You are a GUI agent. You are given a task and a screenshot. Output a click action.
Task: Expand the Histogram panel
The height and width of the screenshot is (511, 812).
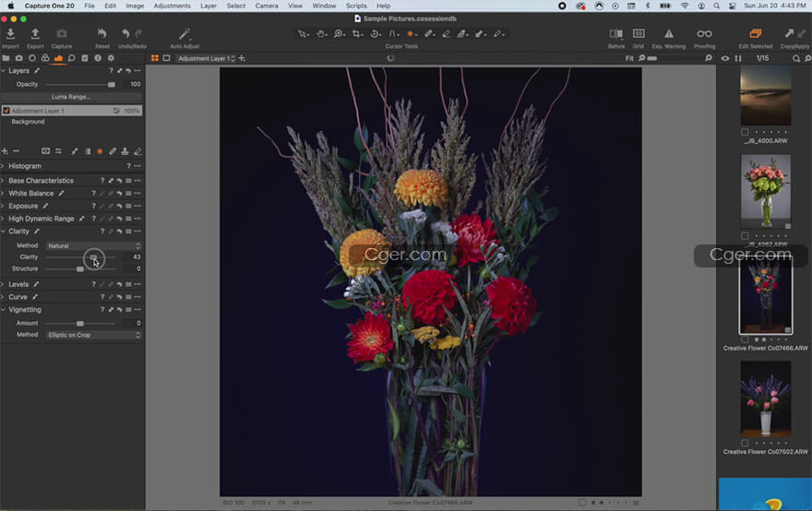3,166
